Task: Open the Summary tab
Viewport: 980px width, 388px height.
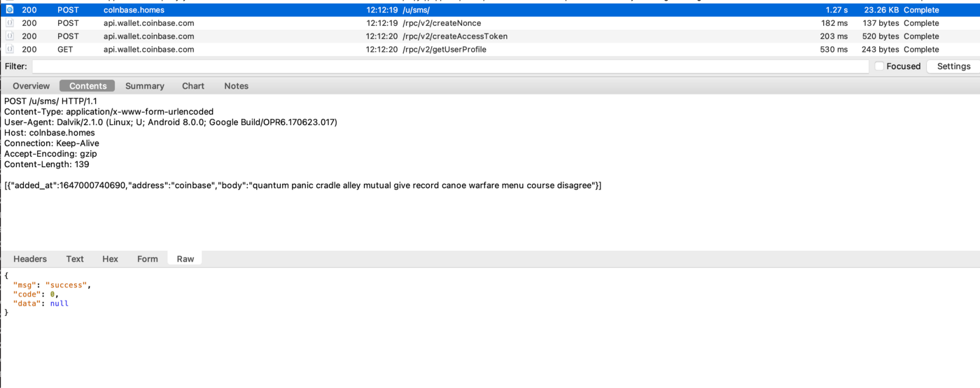Action: coord(145,86)
